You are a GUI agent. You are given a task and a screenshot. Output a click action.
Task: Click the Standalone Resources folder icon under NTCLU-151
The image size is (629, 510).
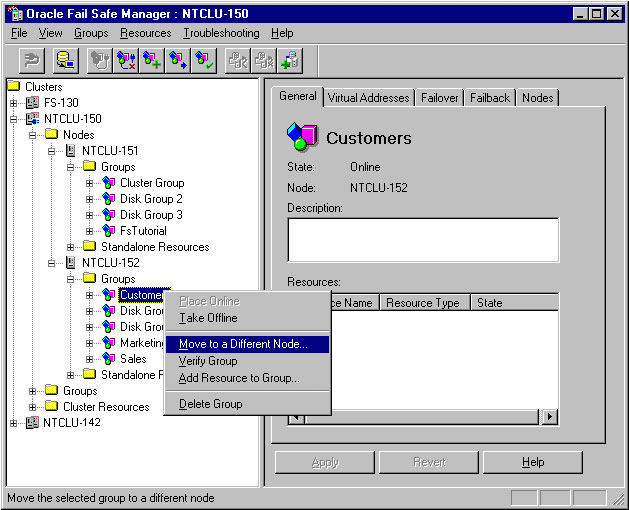[89, 246]
